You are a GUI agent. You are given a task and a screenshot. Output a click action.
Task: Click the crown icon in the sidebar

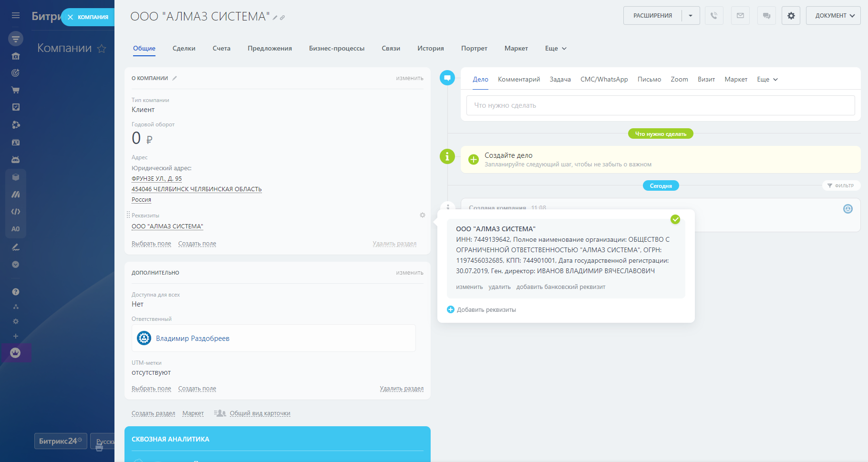pos(16,353)
